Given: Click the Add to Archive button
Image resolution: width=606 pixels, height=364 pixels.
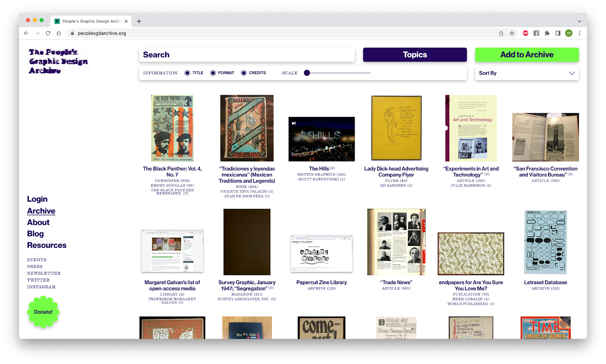Looking at the screenshot, I should pos(527,55).
